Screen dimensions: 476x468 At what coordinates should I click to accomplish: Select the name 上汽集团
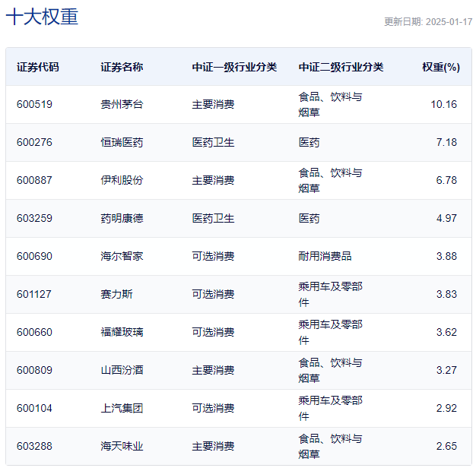[x=122, y=408]
